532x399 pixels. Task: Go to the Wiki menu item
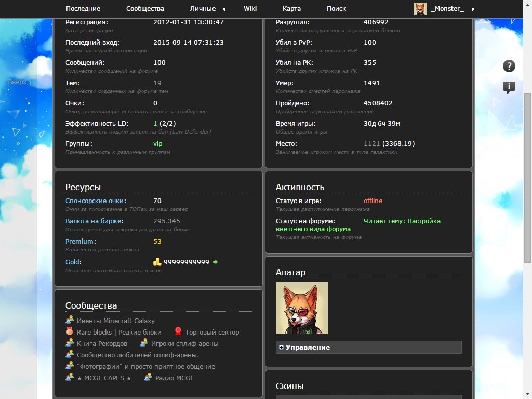[x=250, y=9]
